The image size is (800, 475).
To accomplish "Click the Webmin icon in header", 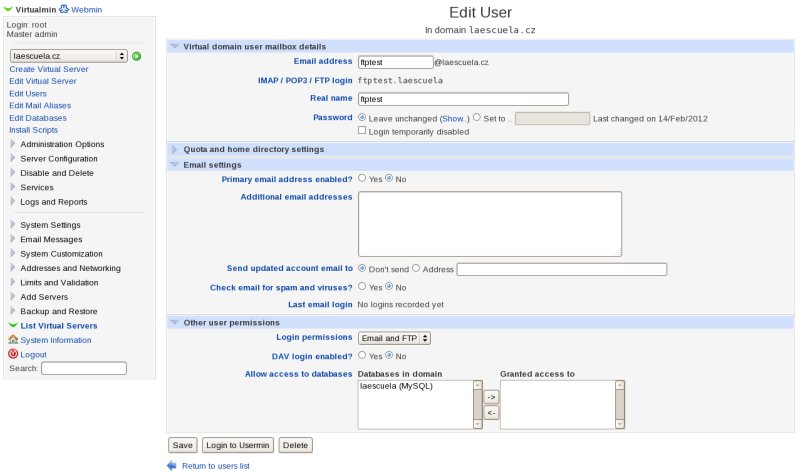I will (65, 8).
